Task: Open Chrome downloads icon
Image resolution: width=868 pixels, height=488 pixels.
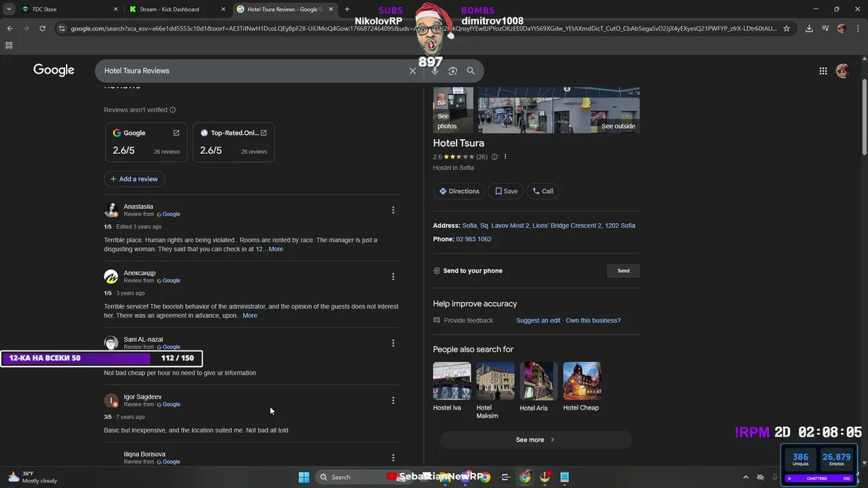Action: [809, 28]
